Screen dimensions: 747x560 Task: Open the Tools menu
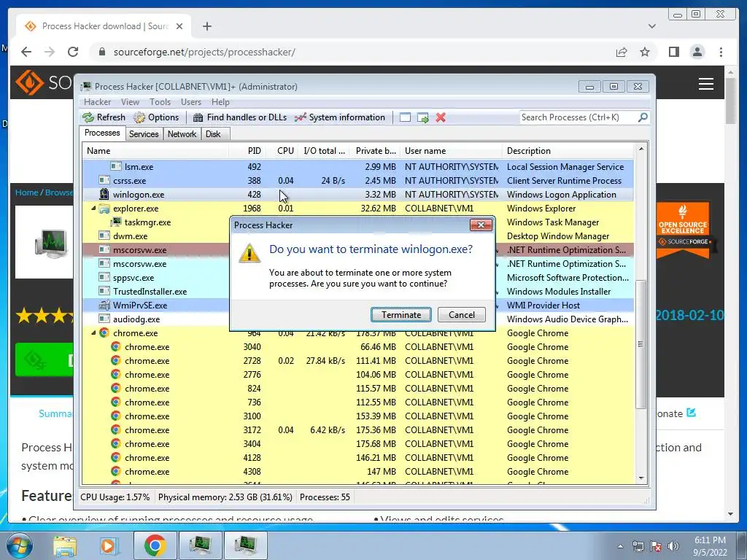(x=160, y=102)
